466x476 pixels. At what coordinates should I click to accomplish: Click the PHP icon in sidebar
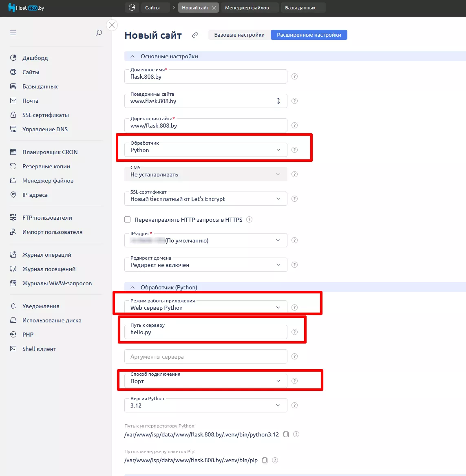tap(13, 334)
